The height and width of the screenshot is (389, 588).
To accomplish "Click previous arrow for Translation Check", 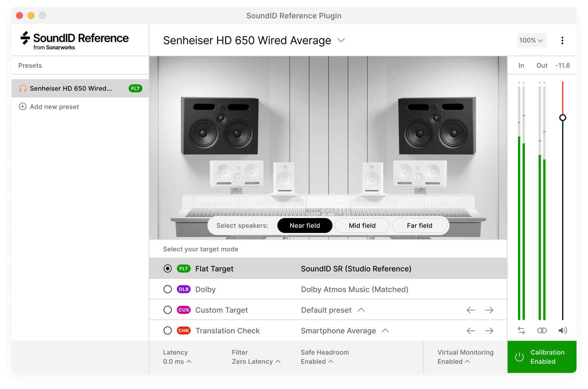I will tap(470, 331).
